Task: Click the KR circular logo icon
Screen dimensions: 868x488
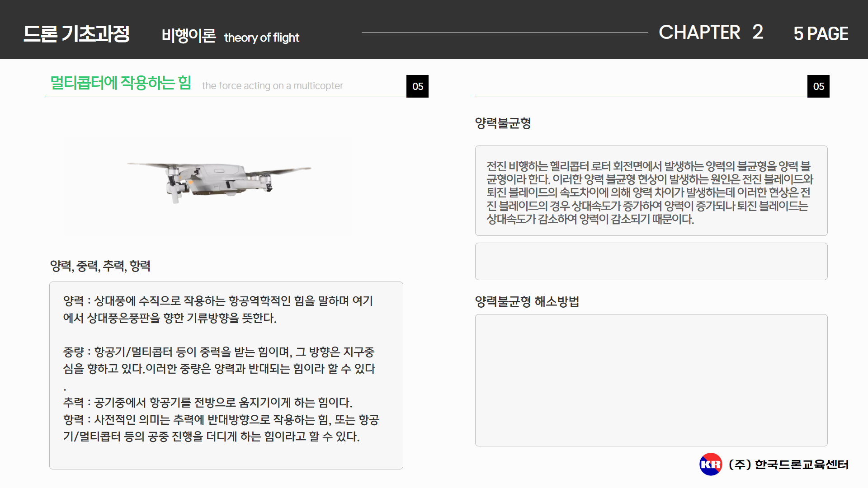Action: [x=711, y=464]
